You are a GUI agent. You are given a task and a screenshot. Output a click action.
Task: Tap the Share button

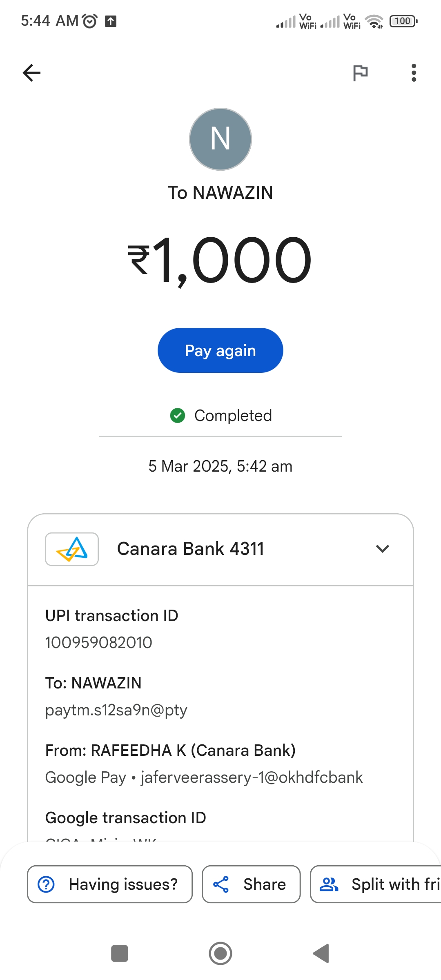(x=251, y=884)
